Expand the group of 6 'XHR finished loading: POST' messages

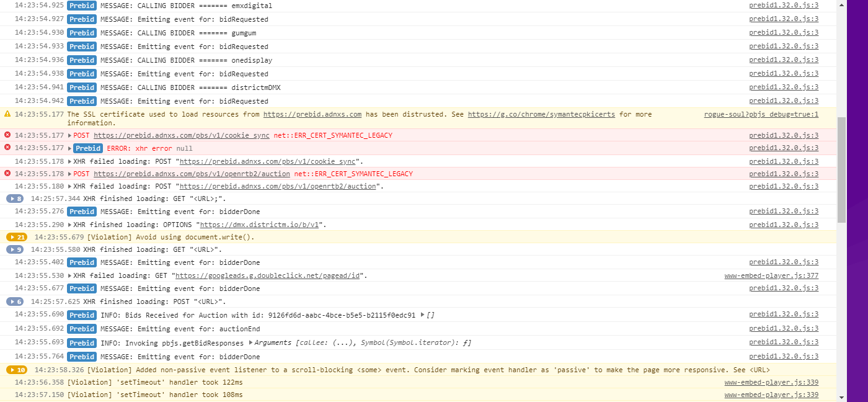[x=15, y=301]
